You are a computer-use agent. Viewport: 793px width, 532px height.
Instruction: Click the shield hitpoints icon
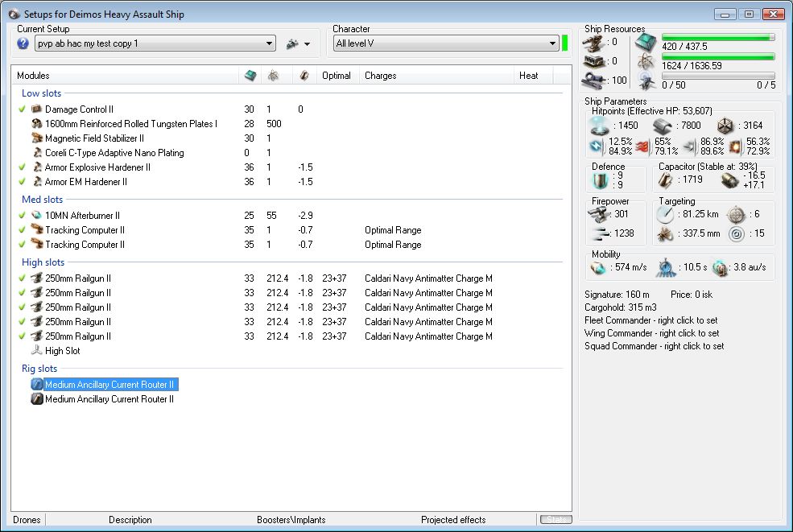click(x=600, y=126)
